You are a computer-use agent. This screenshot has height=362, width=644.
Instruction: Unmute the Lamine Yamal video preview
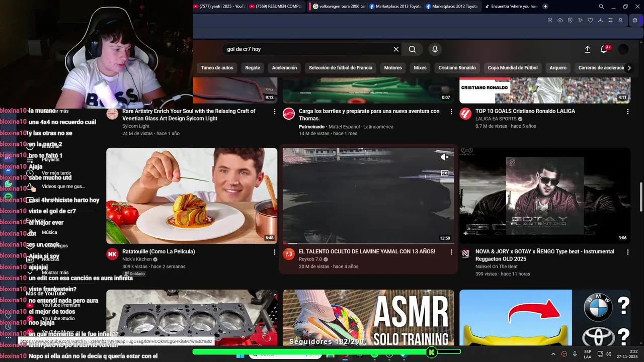(x=444, y=157)
